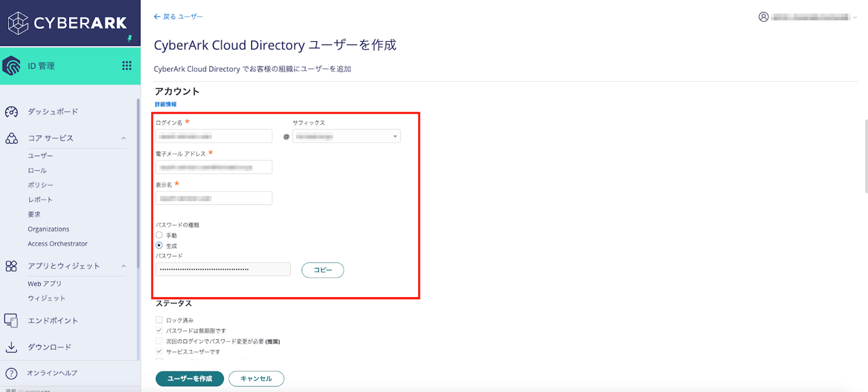Click the エンドポイント endpoint icon

[11, 320]
